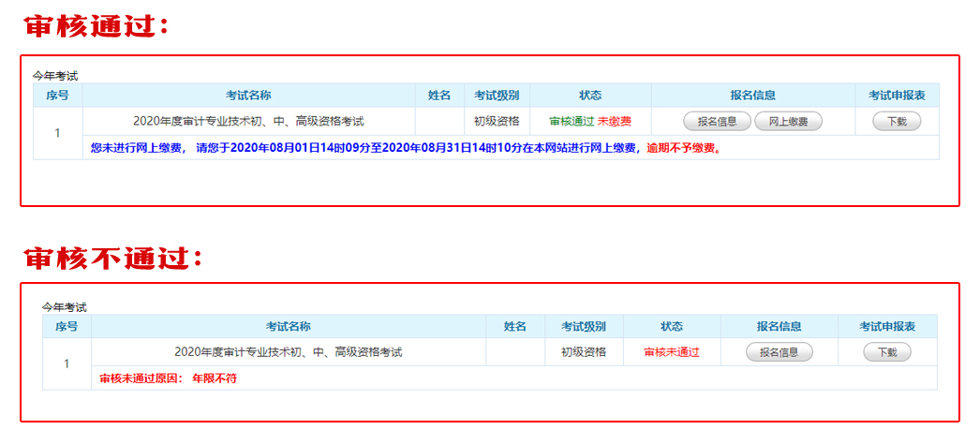Click 考试申报表 header in the top table
The height and width of the screenshot is (445, 980).
coord(897,96)
